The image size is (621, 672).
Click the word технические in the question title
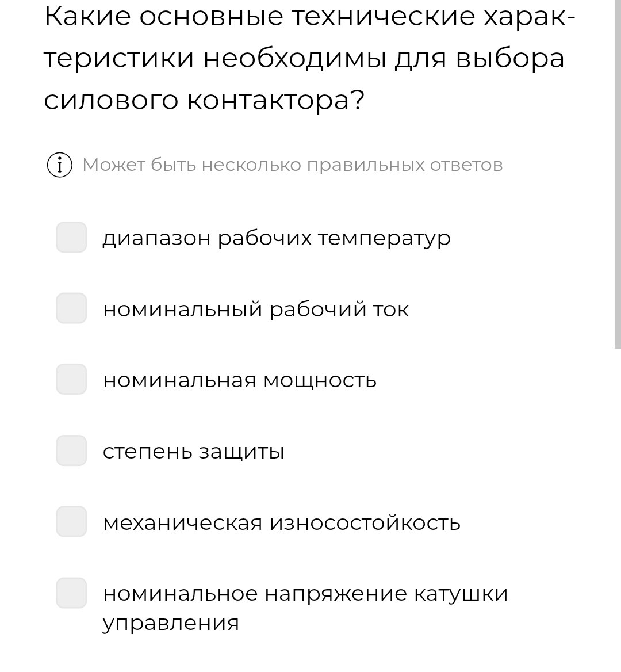coord(384,16)
